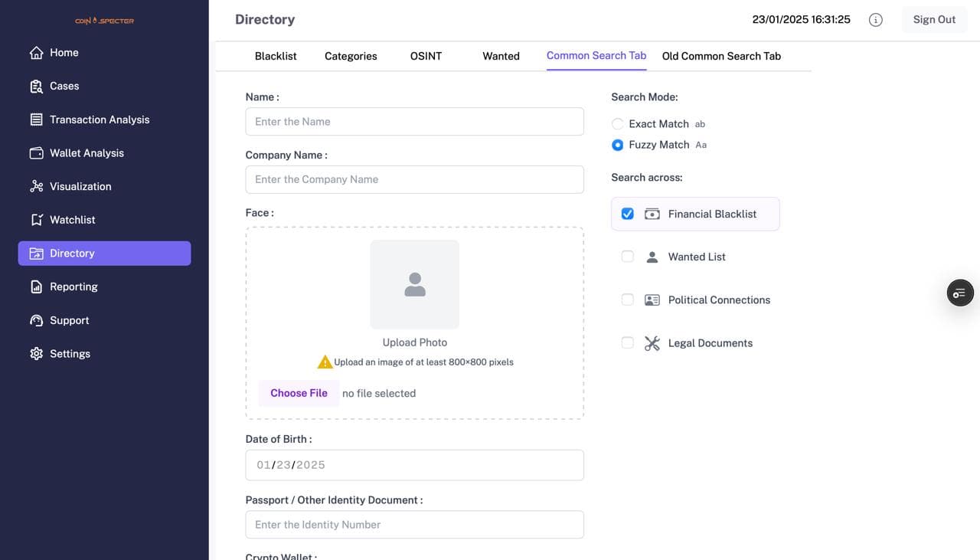Click the Support headset icon
This screenshot has height=560, width=980.
pyautogui.click(x=36, y=320)
